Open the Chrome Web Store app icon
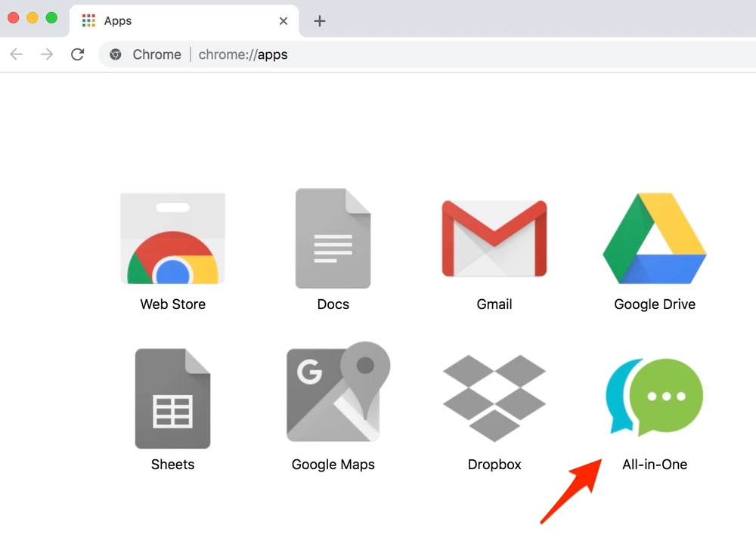The width and height of the screenshot is (756, 556). pyautogui.click(x=172, y=239)
